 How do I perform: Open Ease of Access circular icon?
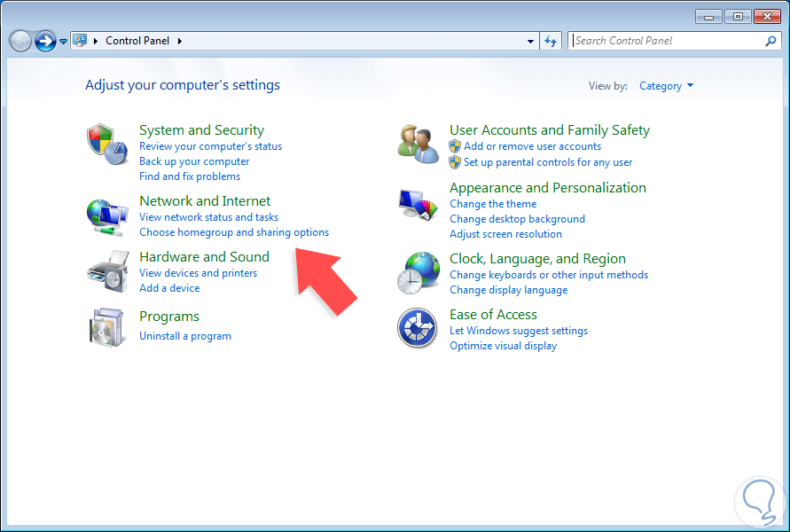(418, 328)
